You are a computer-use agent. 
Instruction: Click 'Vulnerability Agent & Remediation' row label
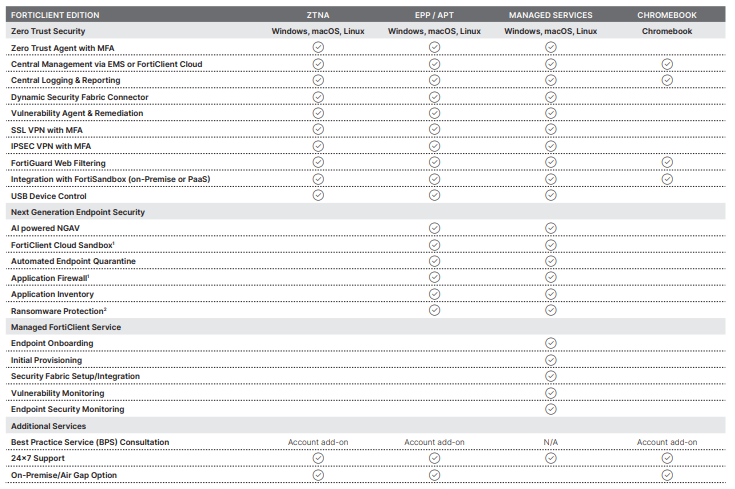(77, 113)
